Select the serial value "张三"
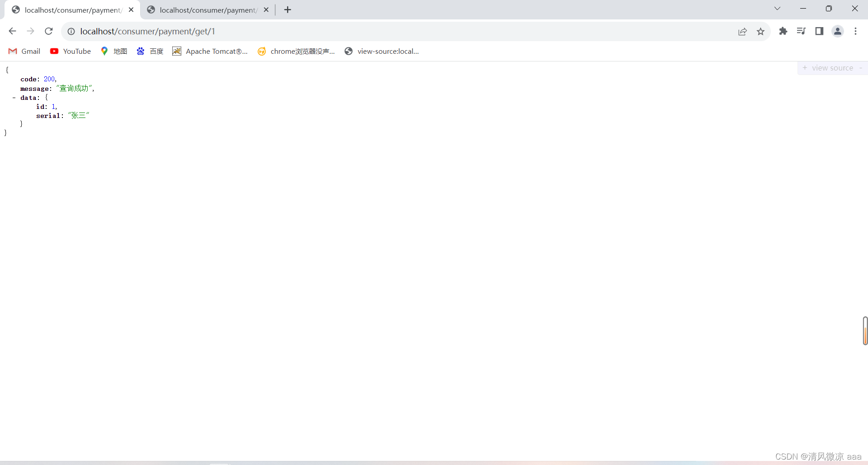The width and height of the screenshot is (868, 465). coord(78,115)
